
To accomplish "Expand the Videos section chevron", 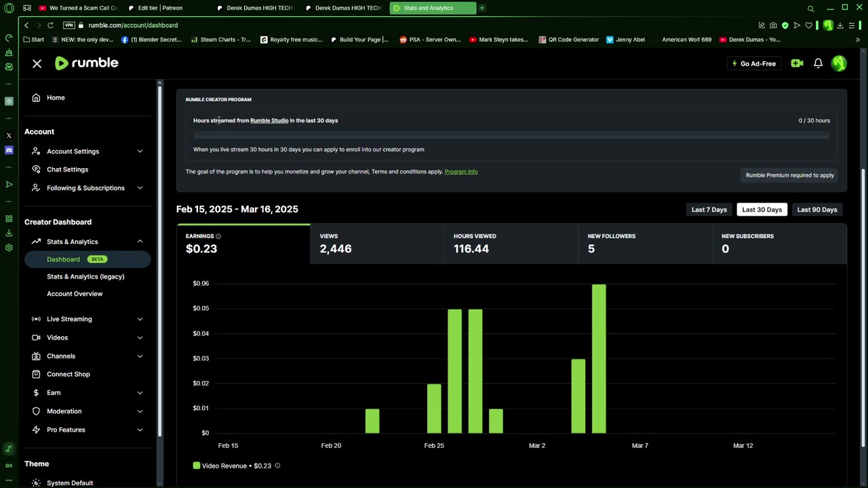I will click(x=140, y=338).
